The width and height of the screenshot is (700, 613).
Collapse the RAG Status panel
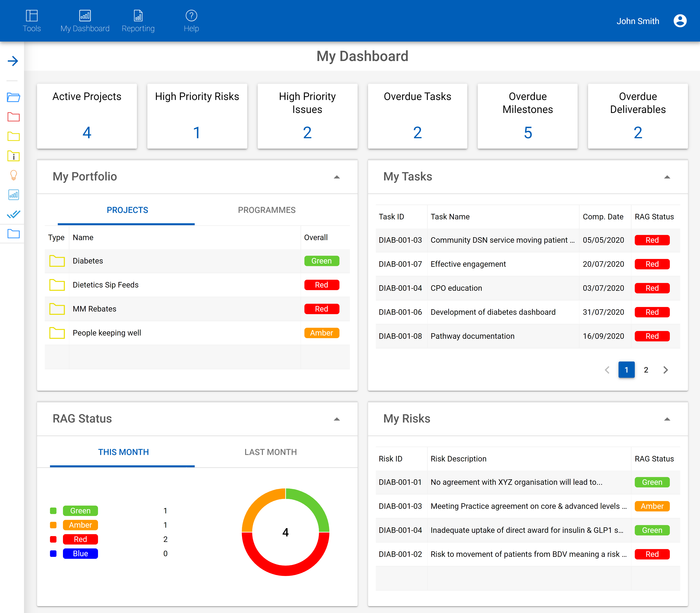click(337, 419)
